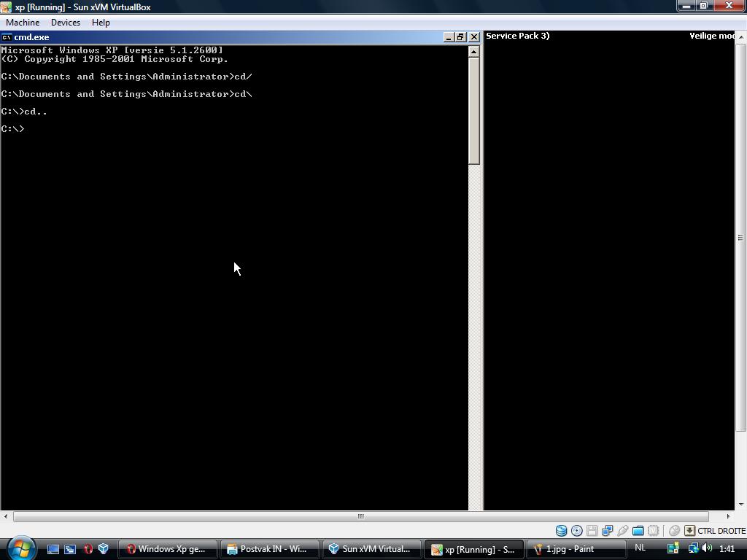Click the VirtualBox title bar icon
This screenshot has width=747, height=560.
(6, 7)
